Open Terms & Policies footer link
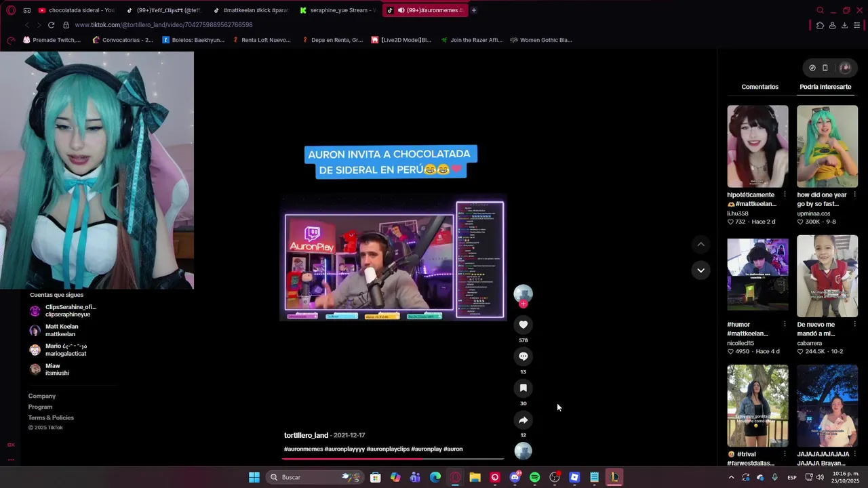 click(x=51, y=418)
